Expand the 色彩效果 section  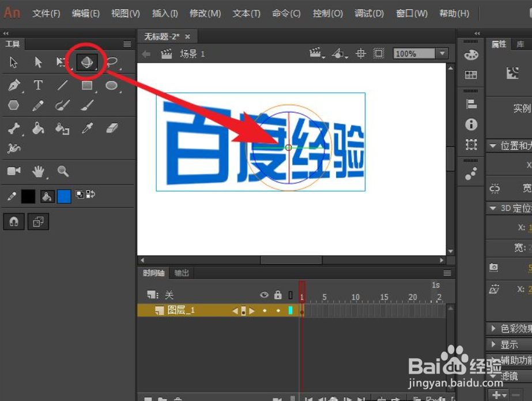[493, 328]
